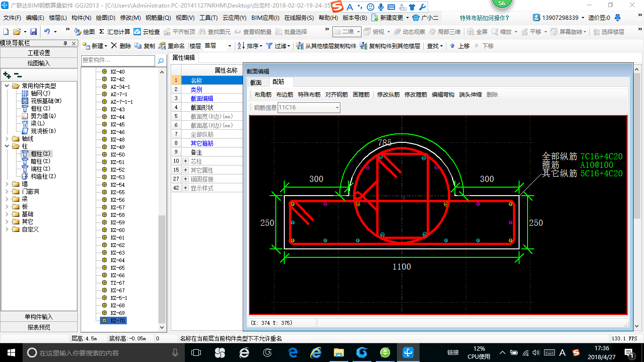The height and width of the screenshot is (362, 644).
Task: Expand the 显示样式 property group
Action: point(185,188)
